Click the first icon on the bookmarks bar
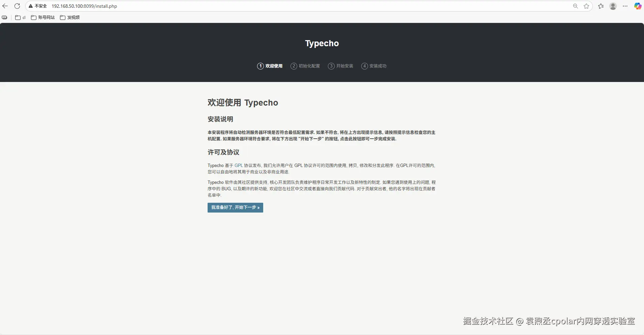This screenshot has width=644, height=335. tap(4, 18)
